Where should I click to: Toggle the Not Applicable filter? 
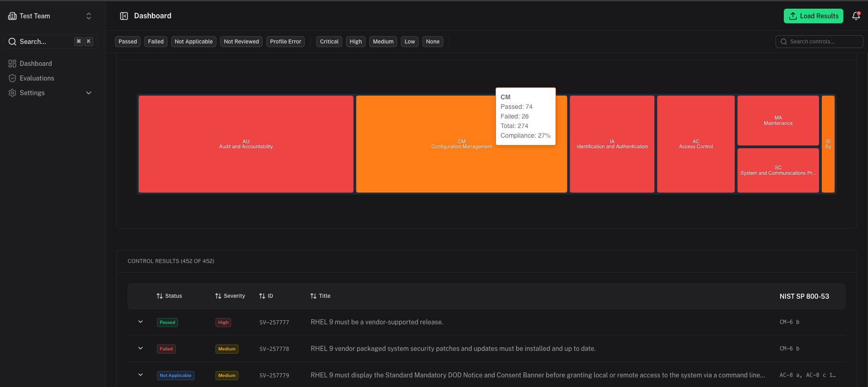(x=194, y=42)
